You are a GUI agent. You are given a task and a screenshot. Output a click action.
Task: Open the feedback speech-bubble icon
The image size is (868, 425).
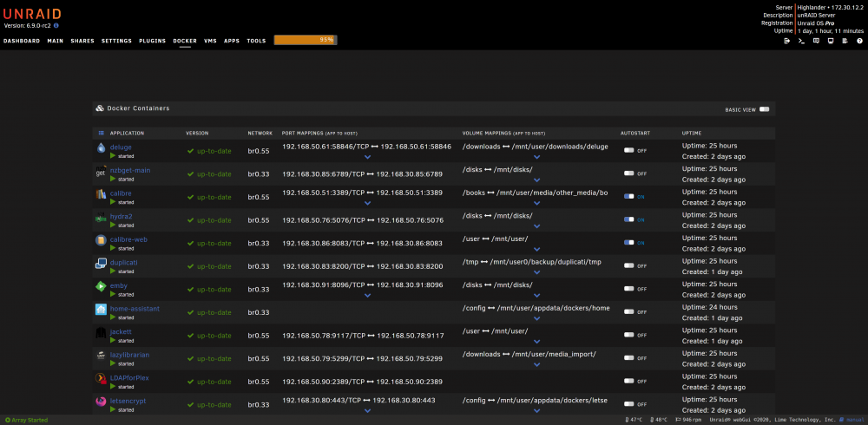pos(816,41)
